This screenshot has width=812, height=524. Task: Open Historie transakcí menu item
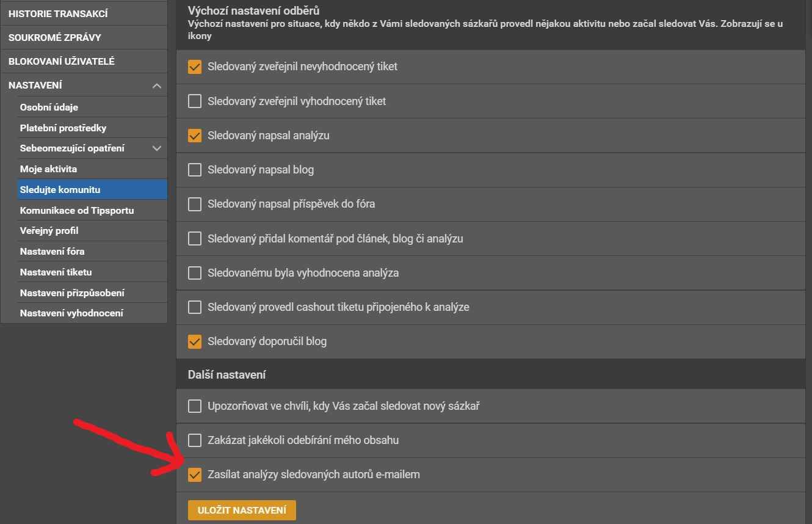(58, 13)
